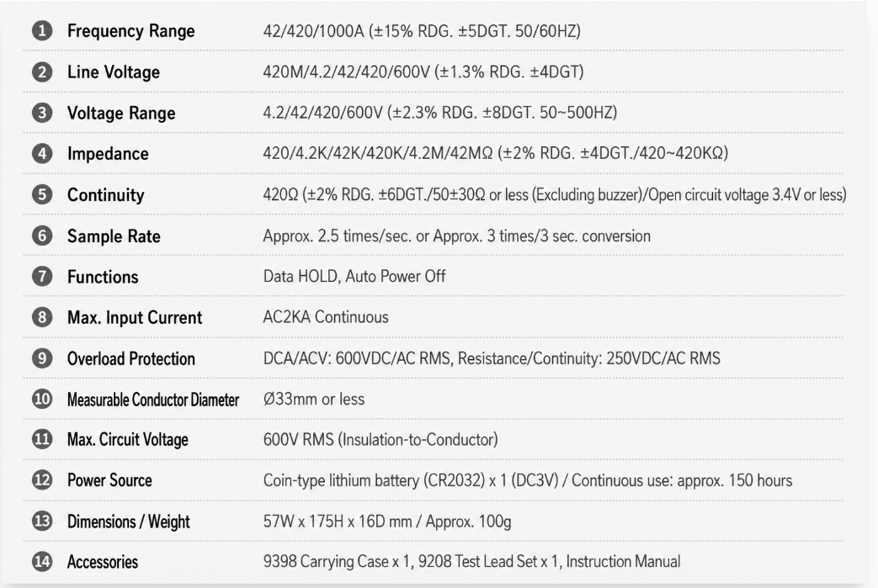
Task: Click the Continuity label
Action: [x=106, y=194]
